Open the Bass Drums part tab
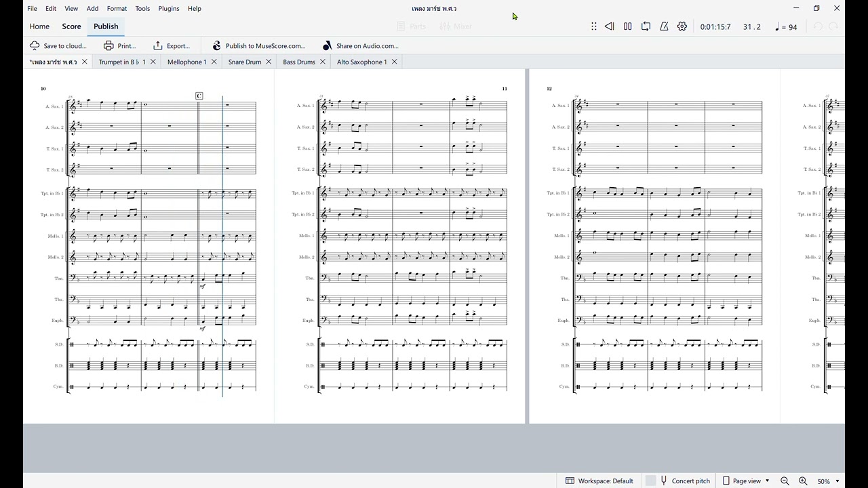The width and height of the screenshot is (868, 488). coord(299,62)
